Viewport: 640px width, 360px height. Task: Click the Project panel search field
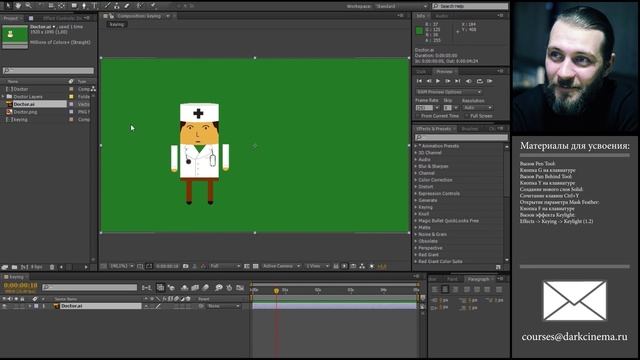point(48,71)
